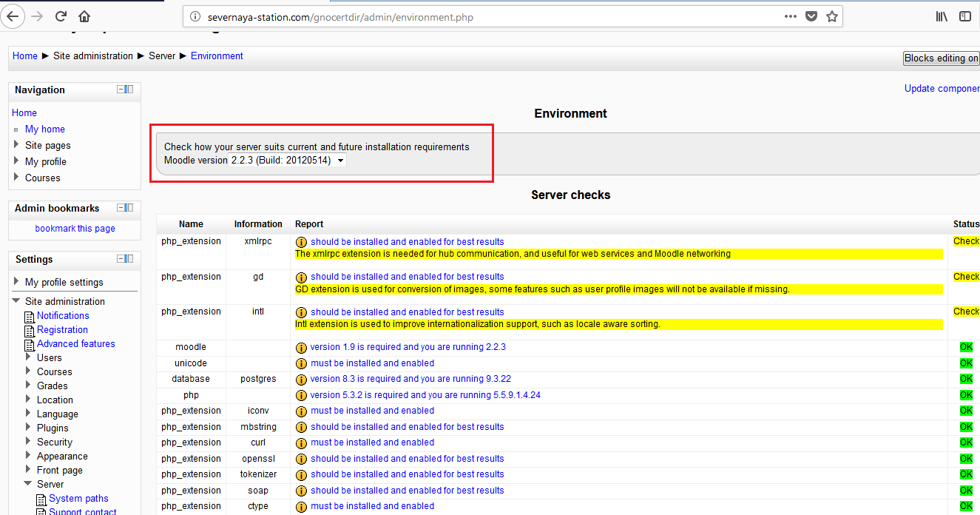The image size is (980, 515).
Task: Click the browser Reload button
Action: coord(61,16)
